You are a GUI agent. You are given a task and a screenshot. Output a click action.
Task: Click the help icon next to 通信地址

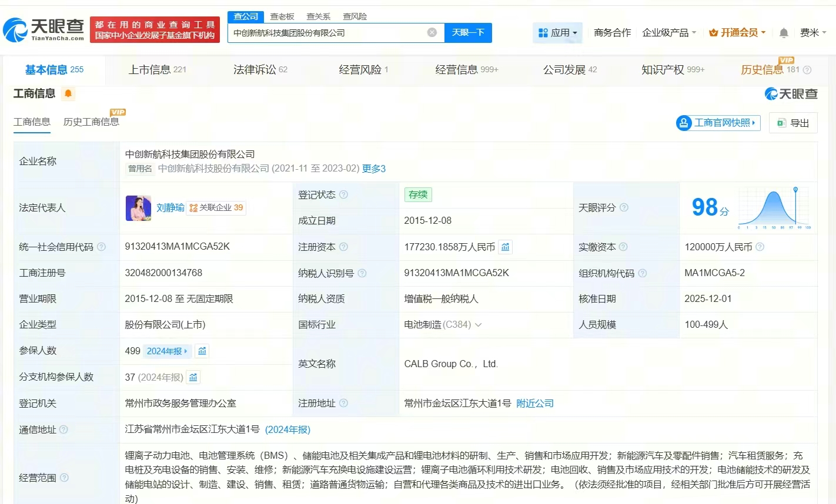tap(63, 429)
